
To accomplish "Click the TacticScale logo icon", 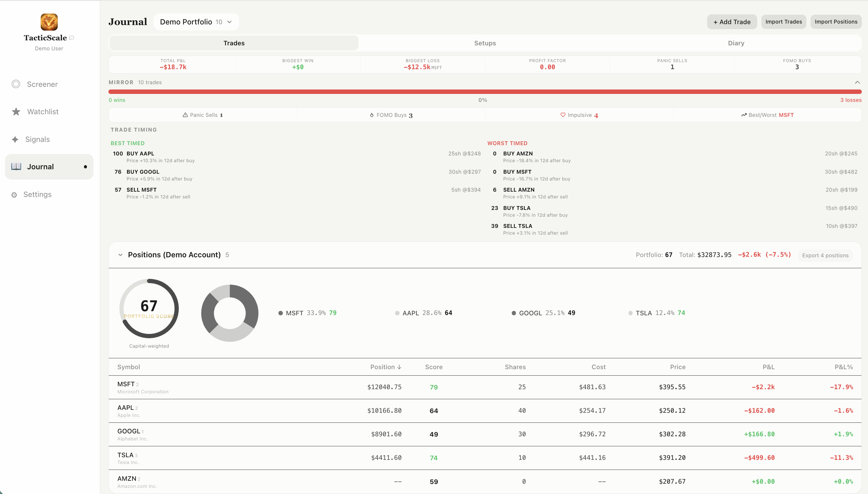I will pyautogui.click(x=49, y=22).
